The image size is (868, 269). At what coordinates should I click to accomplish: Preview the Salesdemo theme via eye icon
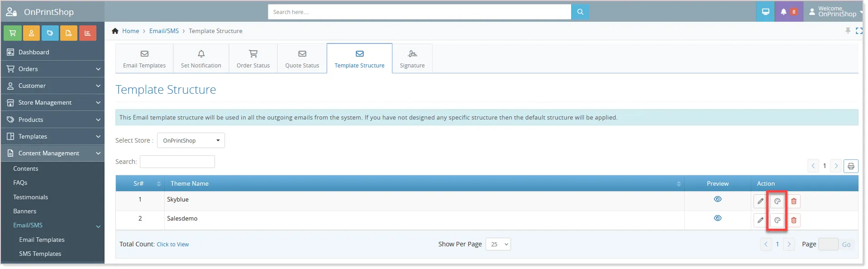click(x=718, y=218)
